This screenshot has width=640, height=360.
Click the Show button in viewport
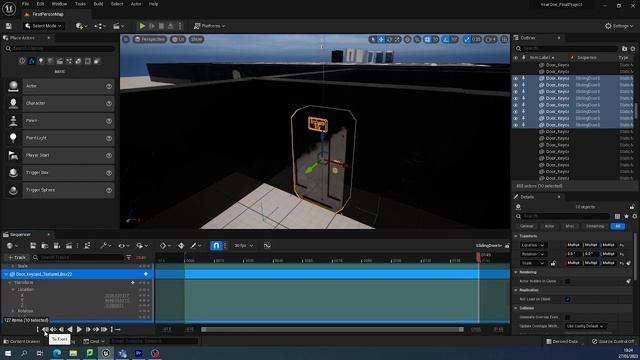[196, 39]
